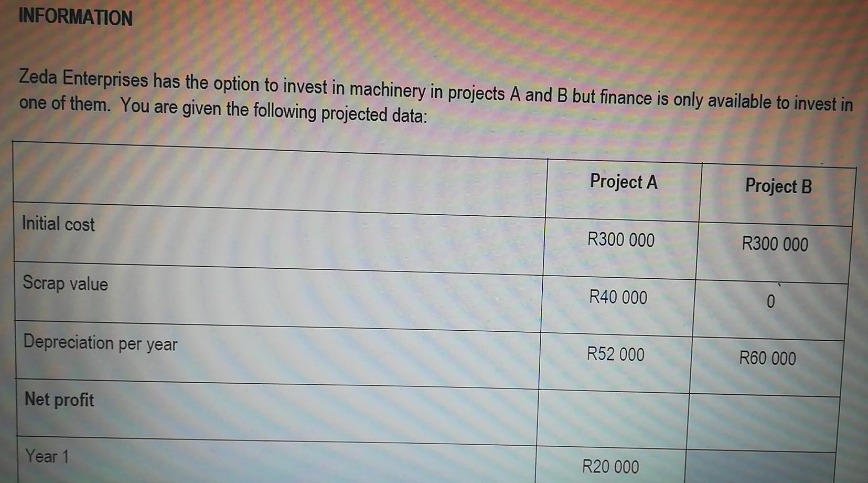The width and height of the screenshot is (868, 483).
Task: Click the empty Project A Net profit cell
Action: click(613, 418)
